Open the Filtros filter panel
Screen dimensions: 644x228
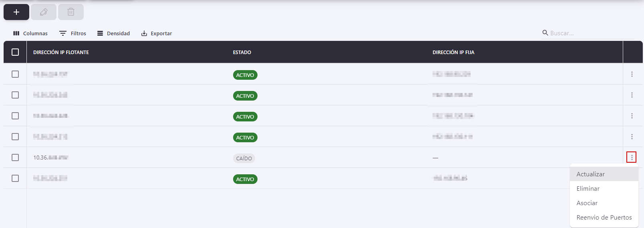point(73,33)
